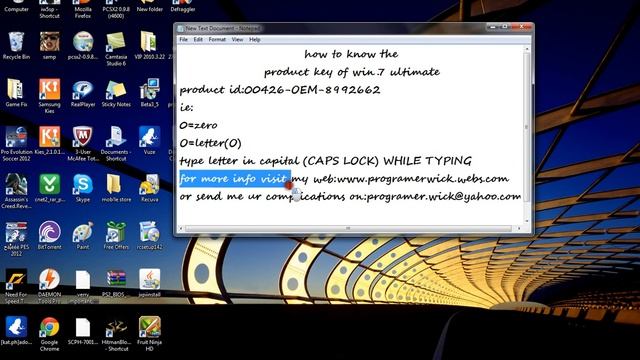Image resolution: width=640 pixels, height=360 pixels.
Task: Open the iw5sp - Shortcut icon
Action: point(49,9)
